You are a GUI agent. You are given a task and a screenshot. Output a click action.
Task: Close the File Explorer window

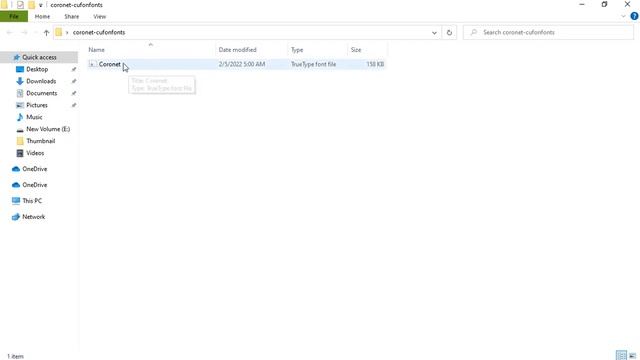pyautogui.click(x=627, y=4)
